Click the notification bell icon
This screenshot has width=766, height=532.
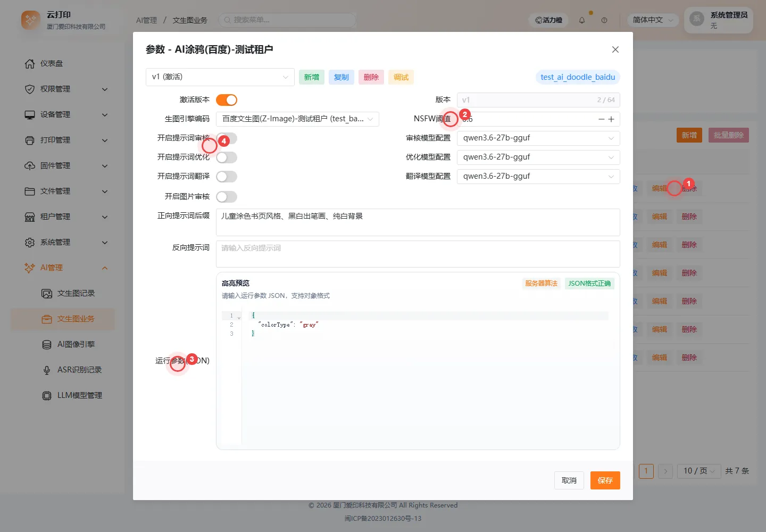582,20
